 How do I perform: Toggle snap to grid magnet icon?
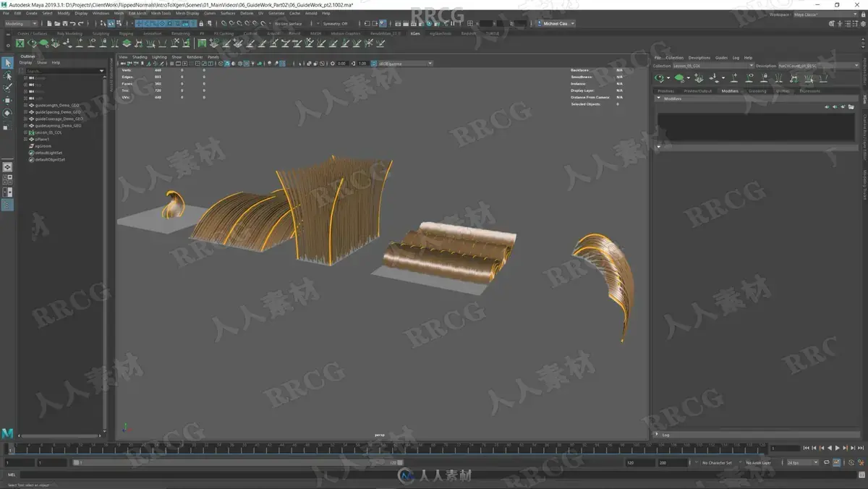[224, 23]
